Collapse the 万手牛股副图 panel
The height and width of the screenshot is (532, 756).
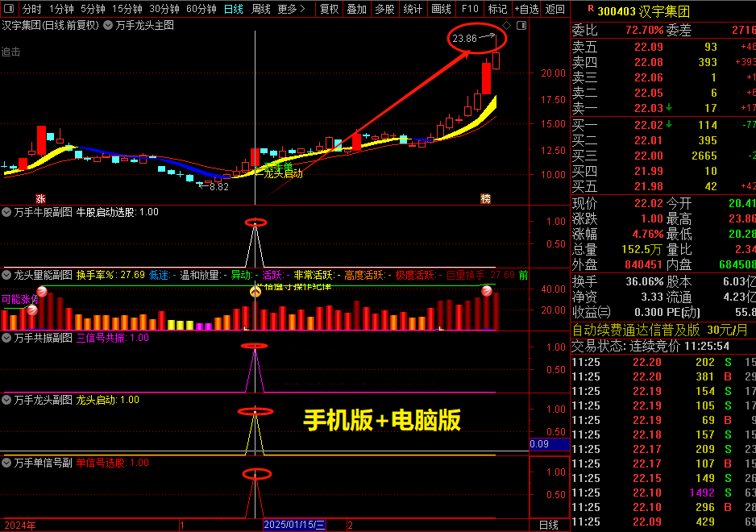point(6,212)
